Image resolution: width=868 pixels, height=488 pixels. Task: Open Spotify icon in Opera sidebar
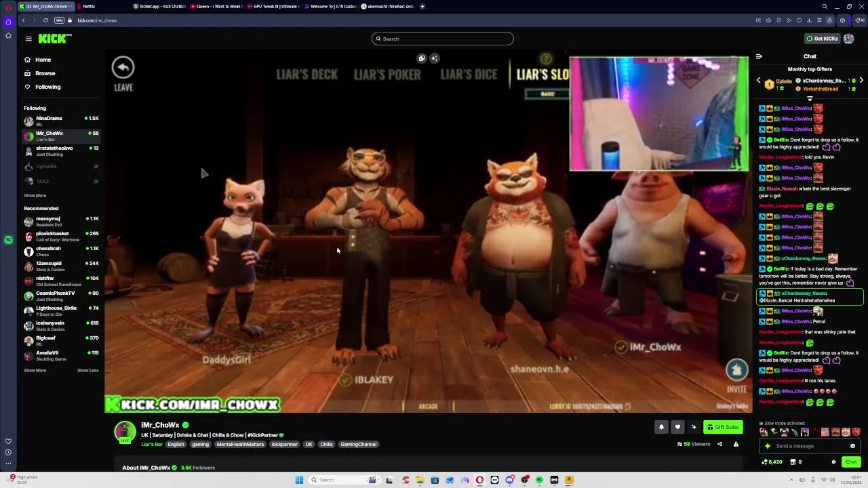(x=8, y=240)
